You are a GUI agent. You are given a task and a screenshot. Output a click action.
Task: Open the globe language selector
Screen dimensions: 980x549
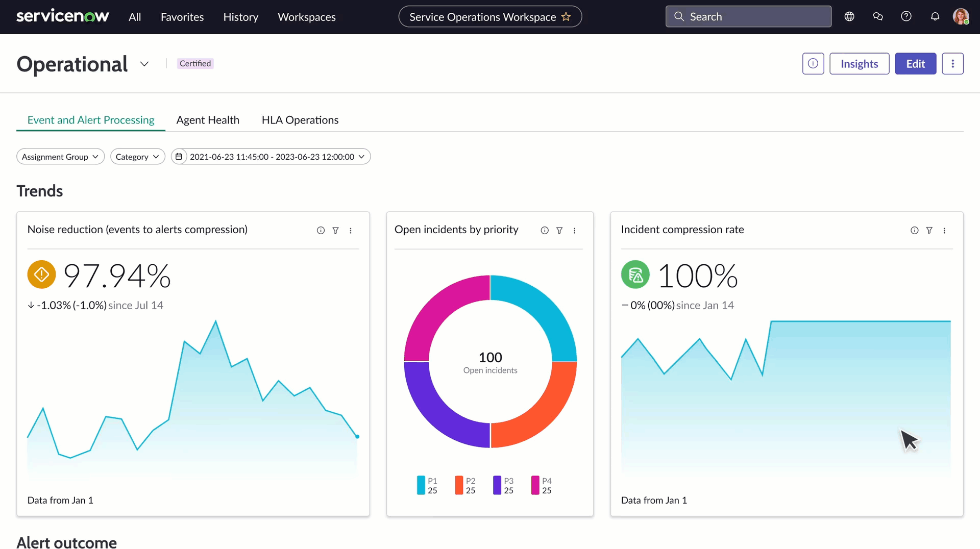[x=849, y=16]
